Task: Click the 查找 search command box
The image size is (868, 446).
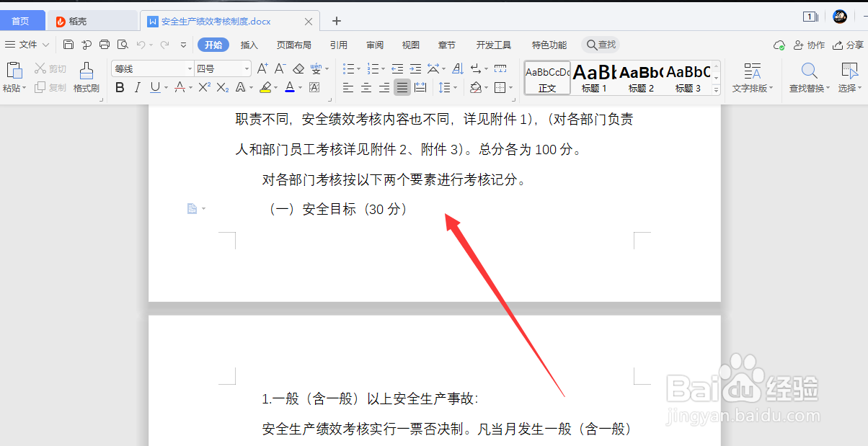Action: [601, 45]
